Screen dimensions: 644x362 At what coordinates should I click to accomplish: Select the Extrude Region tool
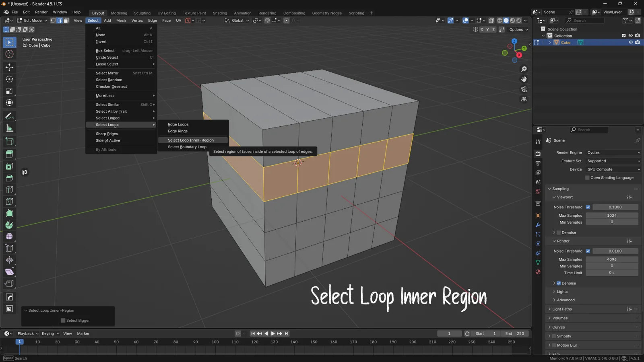(x=9, y=154)
